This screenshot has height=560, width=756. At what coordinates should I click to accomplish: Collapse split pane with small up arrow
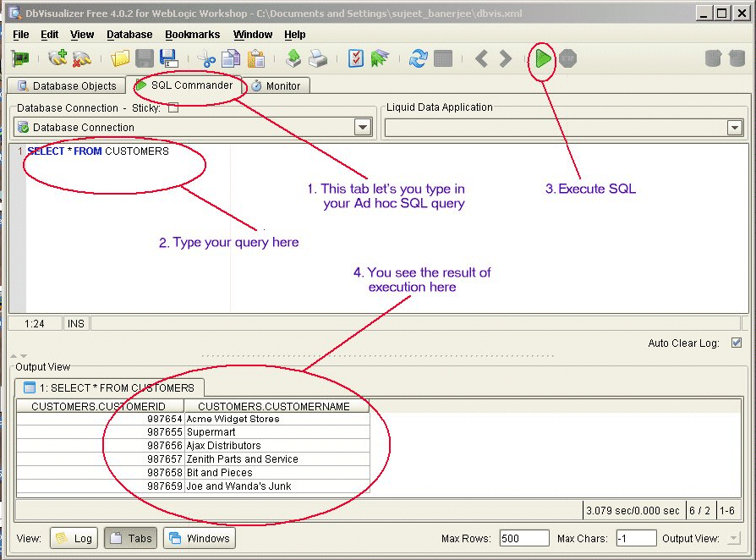[x=14, y=356]
